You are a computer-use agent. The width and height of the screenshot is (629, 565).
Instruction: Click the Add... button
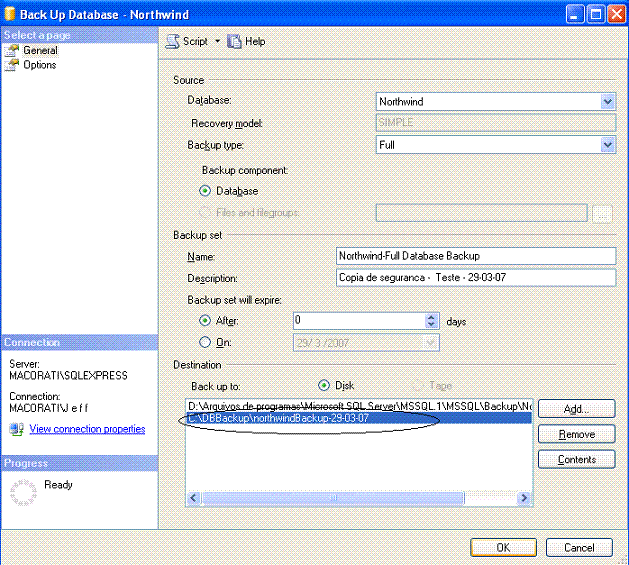point(576,409)
